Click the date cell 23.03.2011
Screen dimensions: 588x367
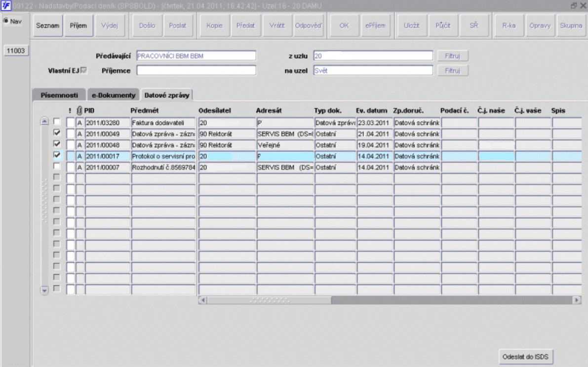click(x=375, y=122)
